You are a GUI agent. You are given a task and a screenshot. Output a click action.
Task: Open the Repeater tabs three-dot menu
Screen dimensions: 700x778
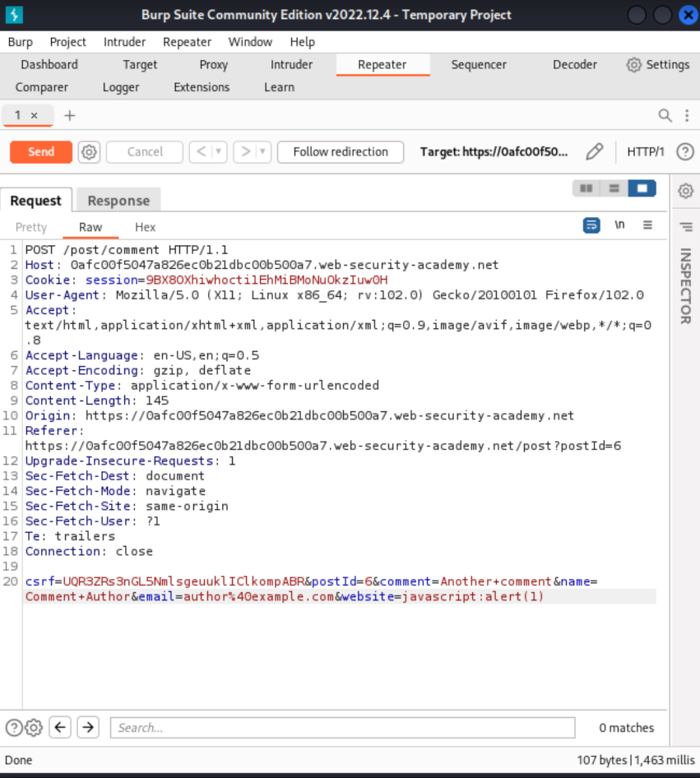point(687,116)
